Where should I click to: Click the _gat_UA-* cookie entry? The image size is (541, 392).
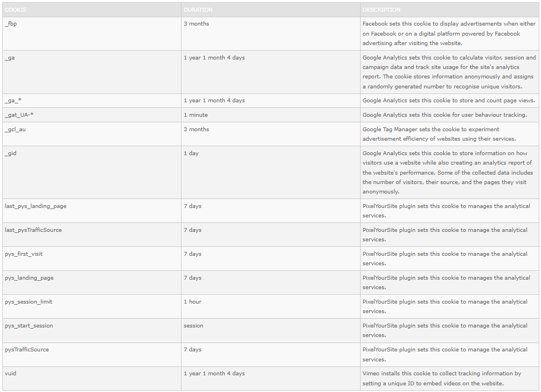coord(19,115)
